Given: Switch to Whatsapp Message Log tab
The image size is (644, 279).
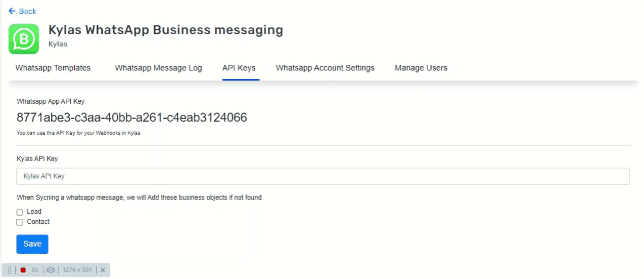Looking at the screenshot, I should pyautogui.click(x=158, y=68).
